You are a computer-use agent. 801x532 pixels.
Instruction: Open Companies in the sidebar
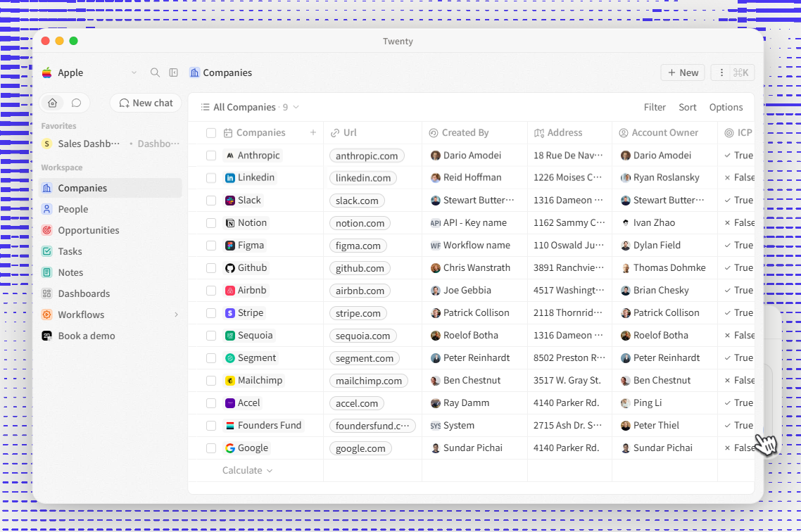pyautogui.click(x=111, y=188)
